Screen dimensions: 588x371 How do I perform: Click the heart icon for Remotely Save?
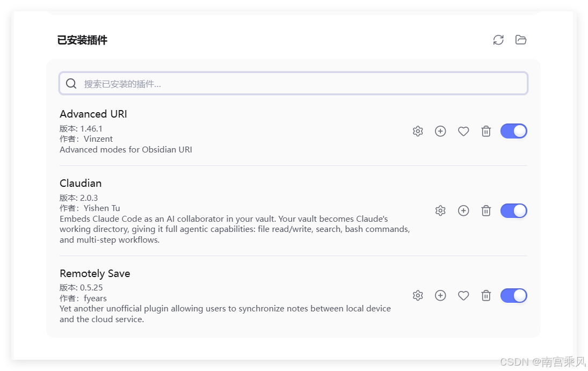(463, 296)
